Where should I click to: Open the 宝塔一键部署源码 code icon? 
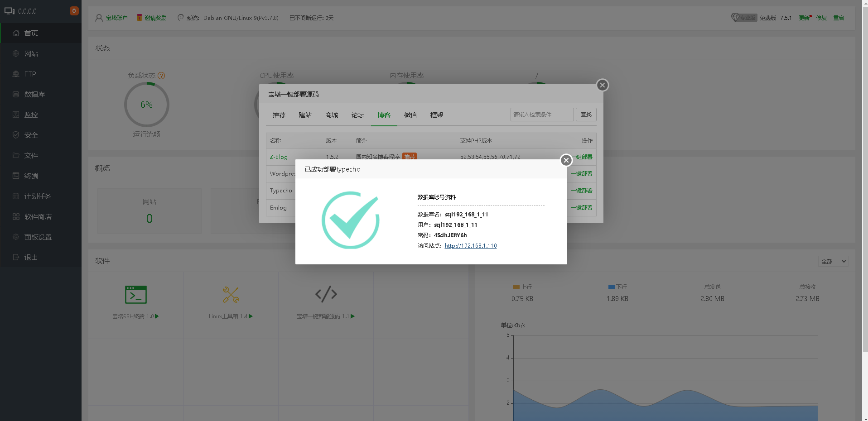pos(326,294)
